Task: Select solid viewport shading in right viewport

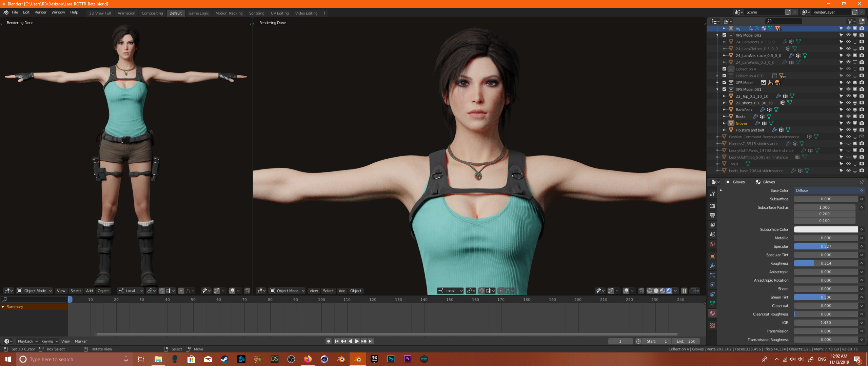Action: pyautogui.click(x=656, y=291)
